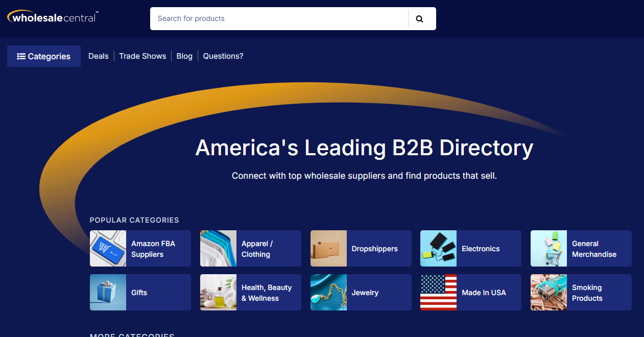Open the Electronics category label
Screen dimensions: 644x337
click(481, 249)
